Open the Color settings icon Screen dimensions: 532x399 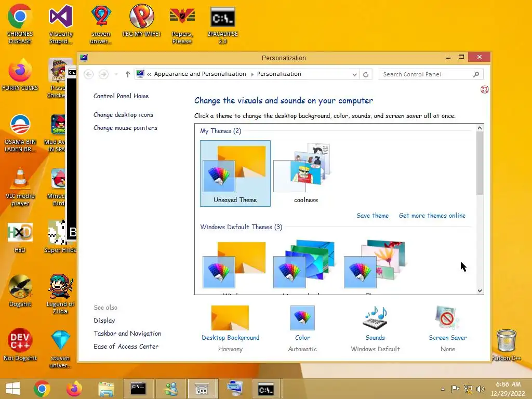[302, 318]
